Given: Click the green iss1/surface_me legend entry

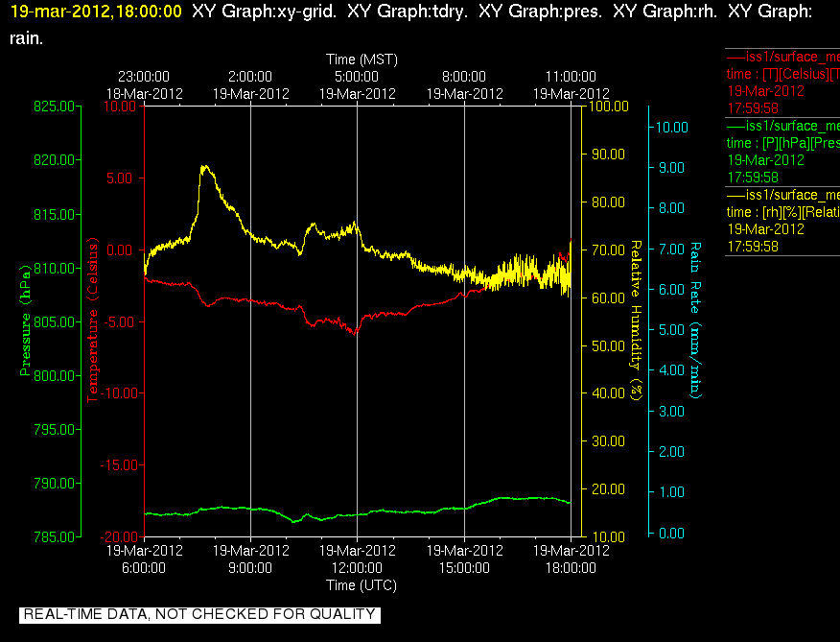Looking at the screenshot, I should (782, 126).
